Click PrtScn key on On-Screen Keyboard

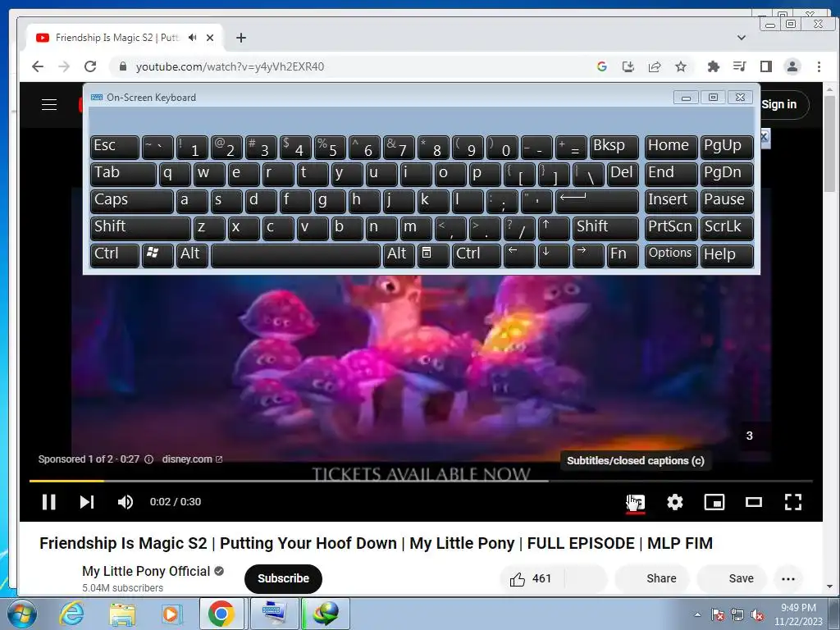click(671, 227)
